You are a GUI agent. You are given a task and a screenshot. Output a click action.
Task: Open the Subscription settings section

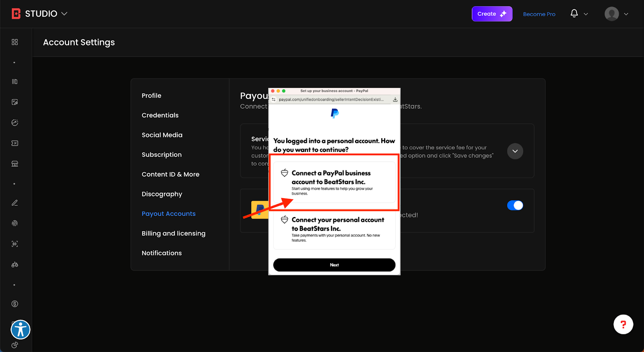click(x=161, y=155)
